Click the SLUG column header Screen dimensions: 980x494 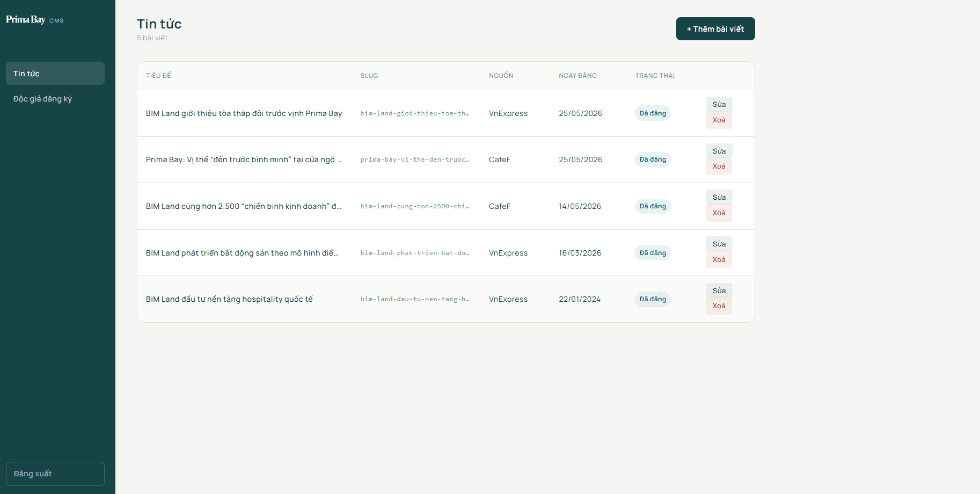369,76
